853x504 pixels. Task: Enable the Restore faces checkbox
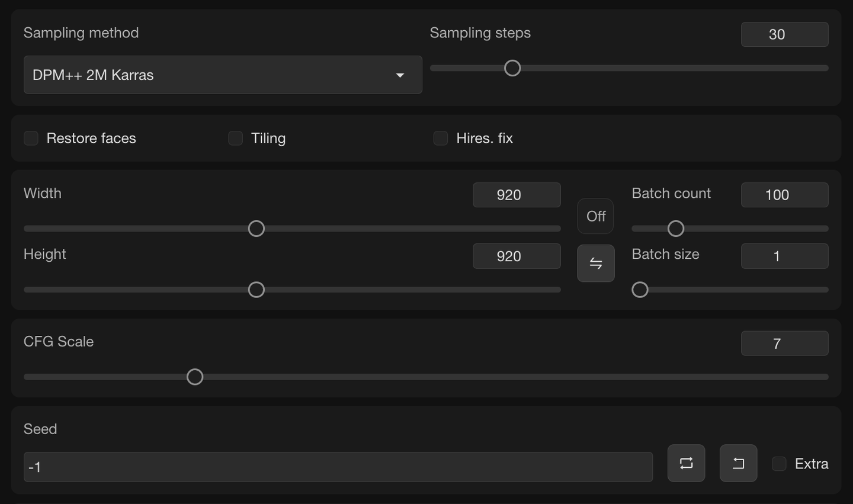pyautogui.click(x=31, y=139)
